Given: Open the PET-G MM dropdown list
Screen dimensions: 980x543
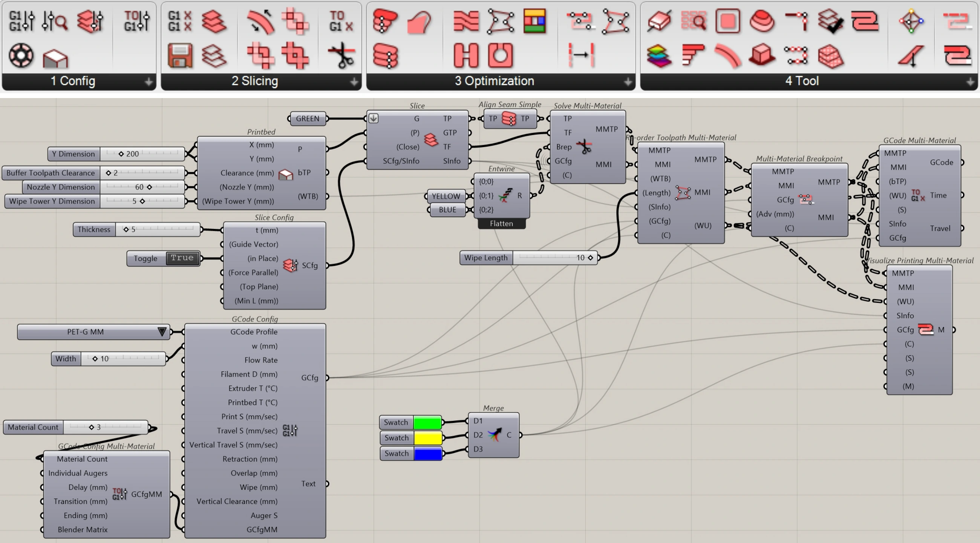Looking at the screenshot, I should pos(93,332).
